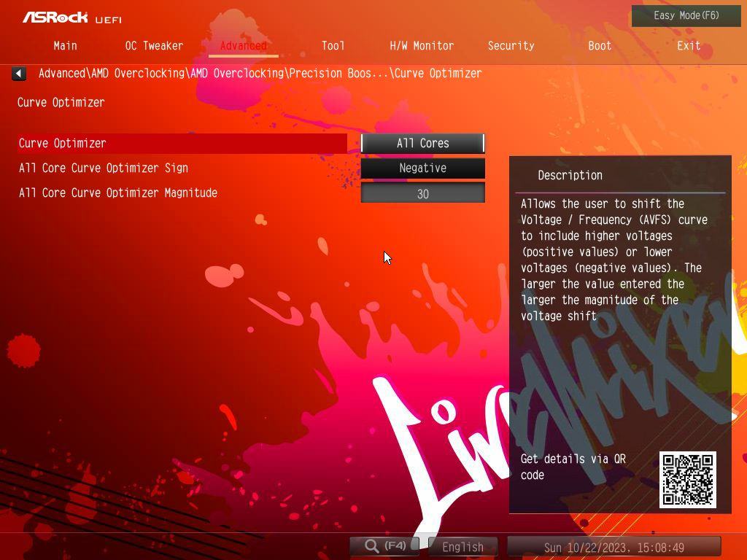Open the Exit tab

click(689, 46)
